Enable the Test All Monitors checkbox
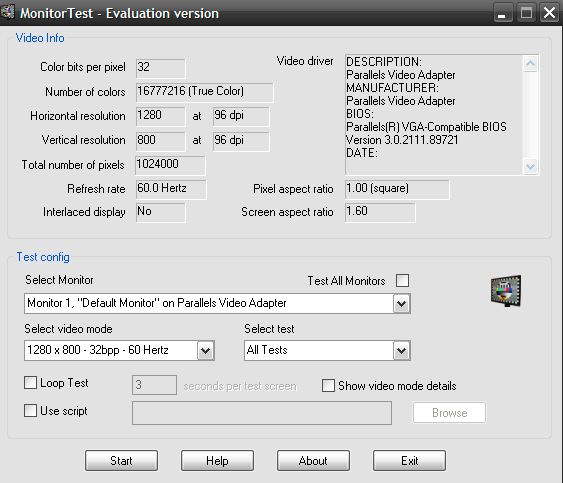This screenshot has height=483, width=563. point(402,280)
